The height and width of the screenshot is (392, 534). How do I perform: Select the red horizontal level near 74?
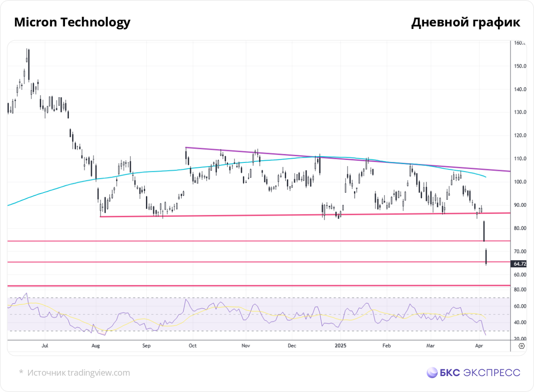[259, 241]
